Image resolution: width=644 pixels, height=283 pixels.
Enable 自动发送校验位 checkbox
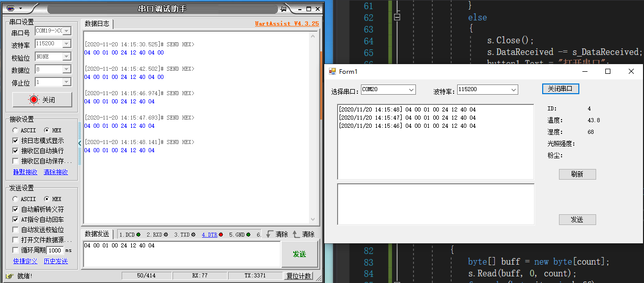pyautogui.click(x=15, y=230)
